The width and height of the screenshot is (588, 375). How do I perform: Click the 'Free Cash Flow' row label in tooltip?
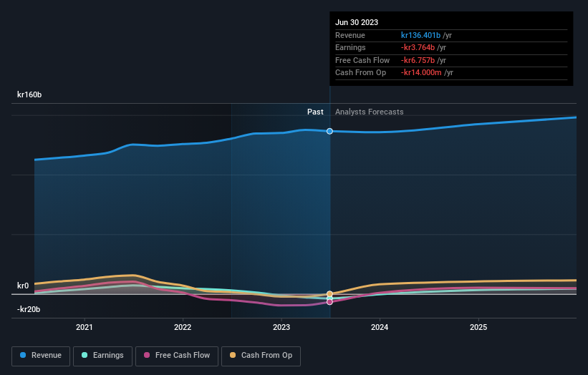pyautogui.click(x=362, y=60)
